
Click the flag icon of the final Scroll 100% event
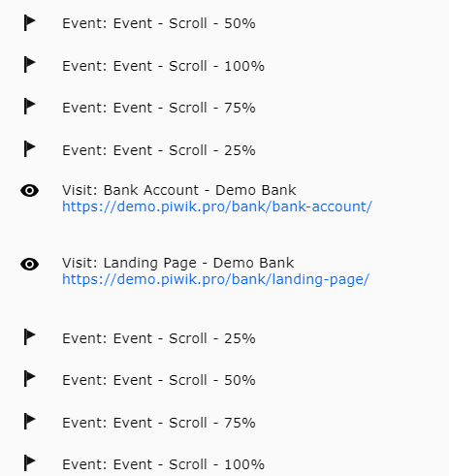click(x=29, y=463)
